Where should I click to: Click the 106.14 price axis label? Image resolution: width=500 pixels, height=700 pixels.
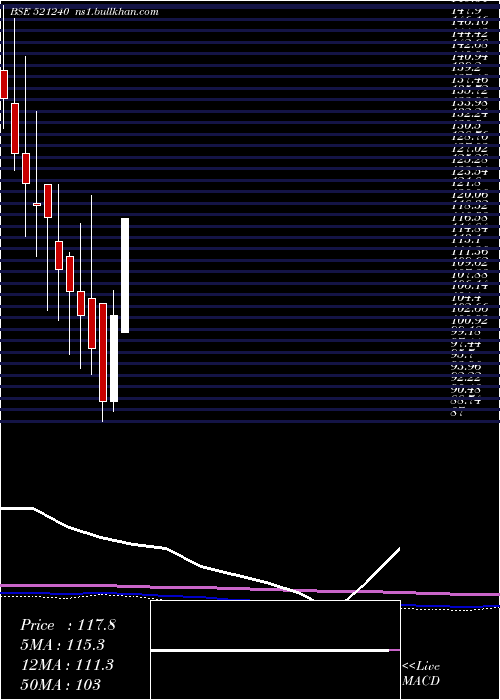pos(470,286)
